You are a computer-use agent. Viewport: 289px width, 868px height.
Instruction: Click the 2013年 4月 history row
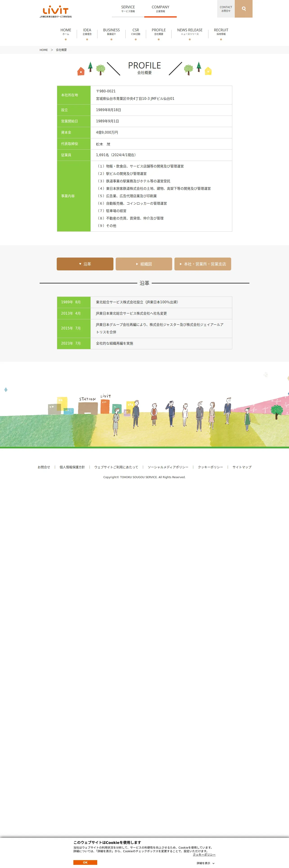click(x=144, y=313)
